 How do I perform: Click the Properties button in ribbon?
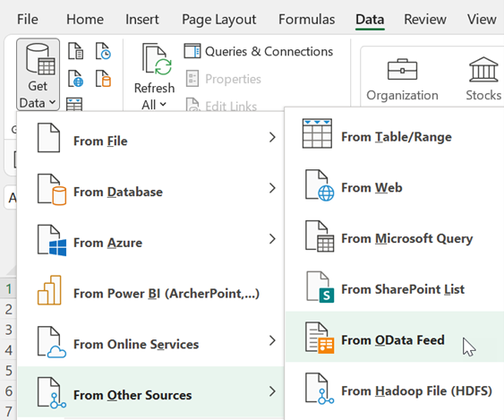coord(224,79)
